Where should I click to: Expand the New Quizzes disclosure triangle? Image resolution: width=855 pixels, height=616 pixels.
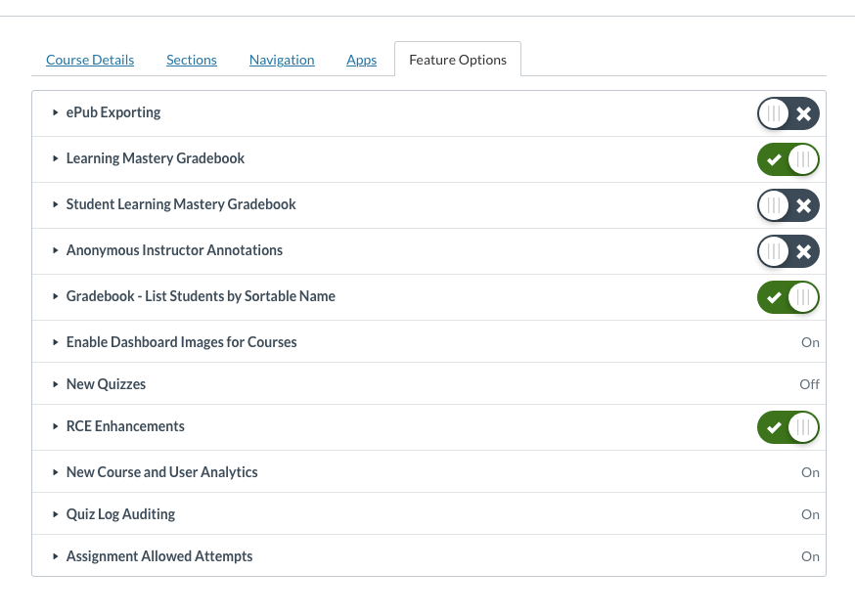coord(56,384)
